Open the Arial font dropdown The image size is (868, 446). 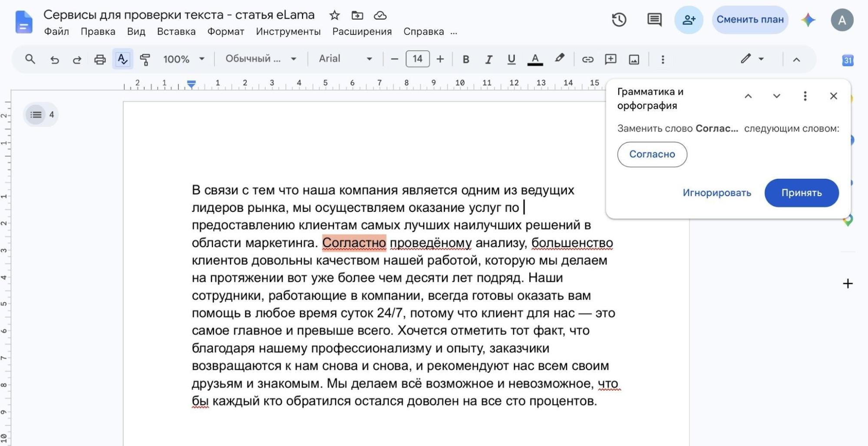coord(346,59)
